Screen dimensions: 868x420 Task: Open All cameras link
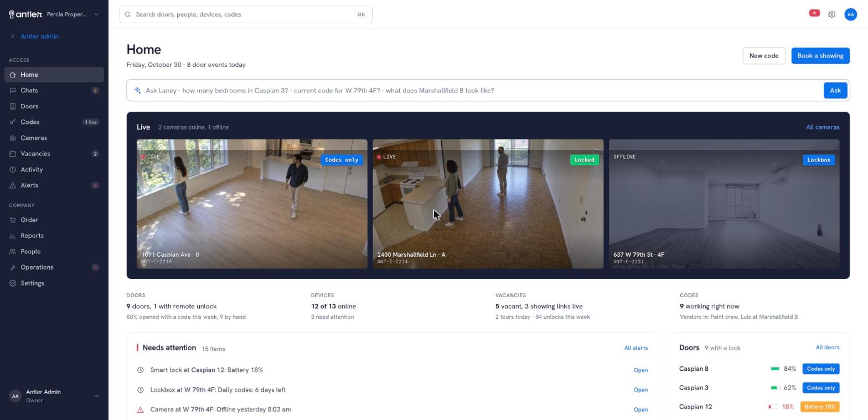point(822,127)
